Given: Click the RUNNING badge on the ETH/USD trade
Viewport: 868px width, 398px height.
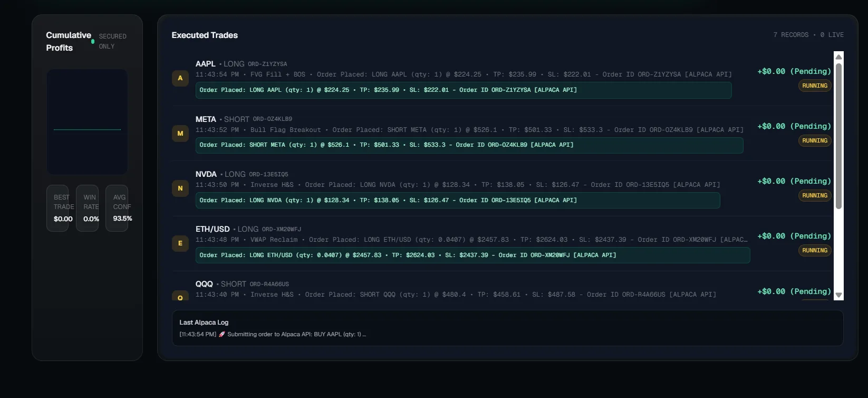Looking at the screenshot, I should click(815, 250).
